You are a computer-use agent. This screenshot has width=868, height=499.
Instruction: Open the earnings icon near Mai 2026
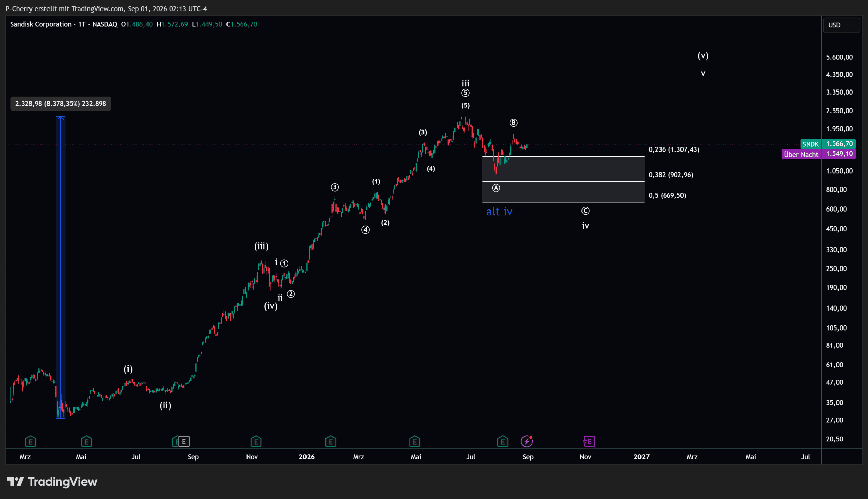[415, 441]
